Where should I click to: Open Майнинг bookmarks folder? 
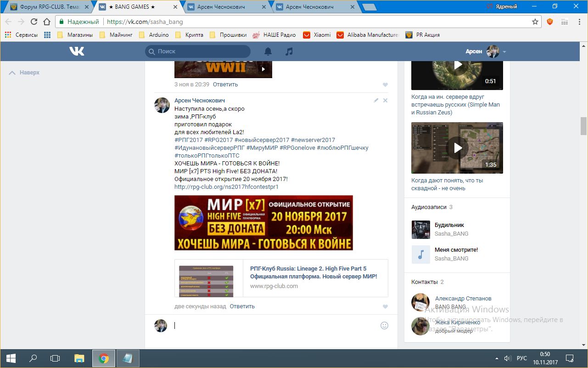tap(116, 35)
